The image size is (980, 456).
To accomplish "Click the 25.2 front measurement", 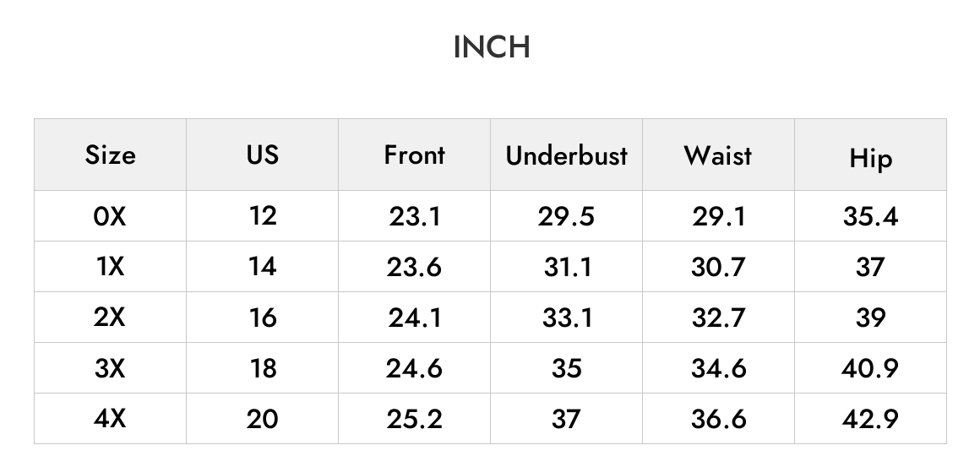I will pyautogui.click(x=414, y=419).
